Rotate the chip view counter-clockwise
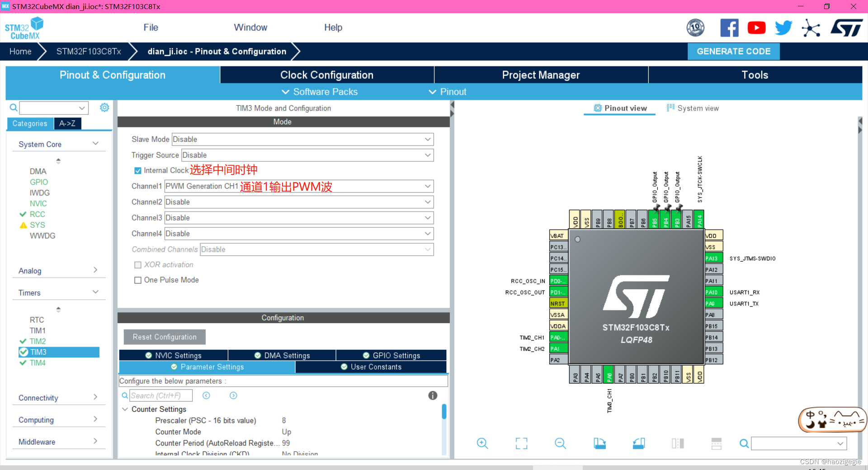Screen dimensions: 868x470 [x=639, y=443]
